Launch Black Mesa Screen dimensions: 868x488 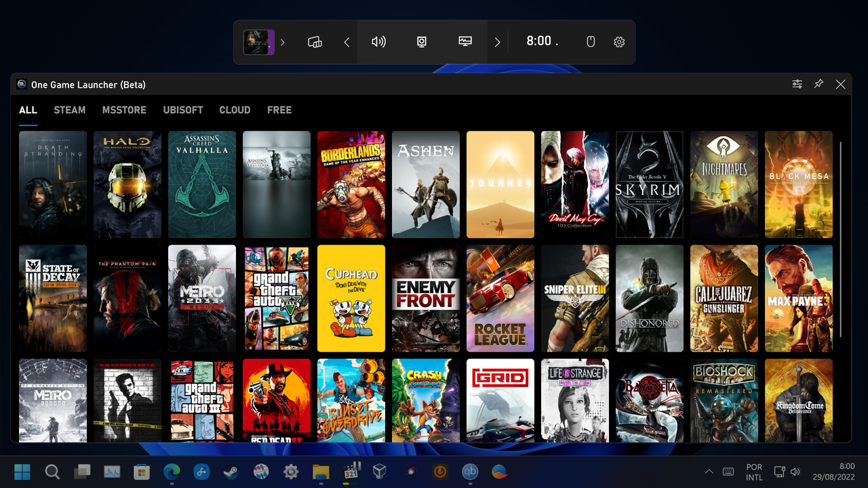coord(799,184)
